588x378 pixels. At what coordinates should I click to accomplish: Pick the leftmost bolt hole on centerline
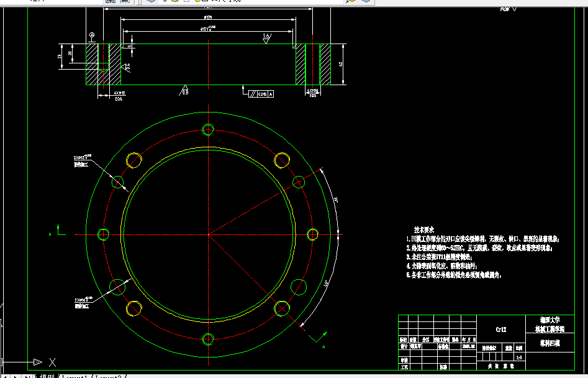tap(103, 234)
